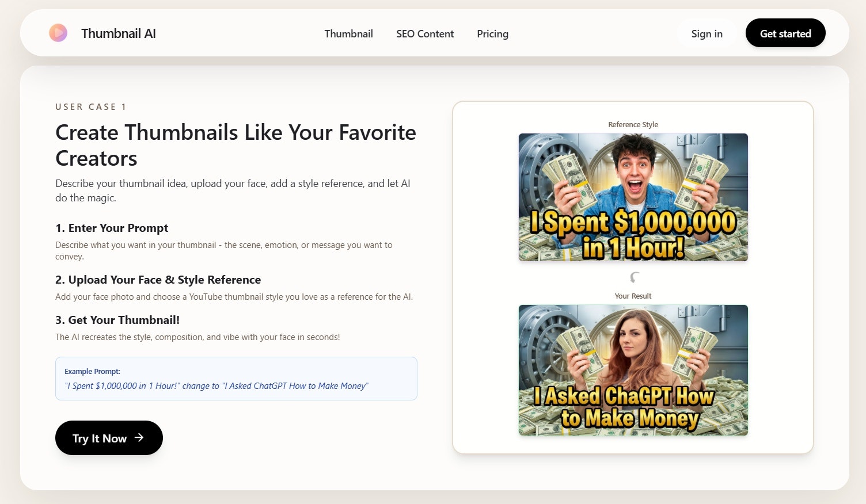
Task: Click the Example Prompt box
Action: tap(236, 378)
